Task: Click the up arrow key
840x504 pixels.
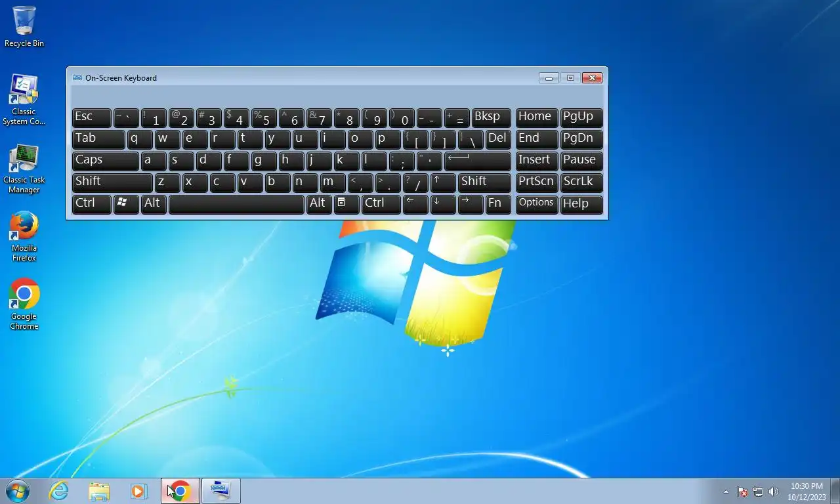Action: (443, 182)
